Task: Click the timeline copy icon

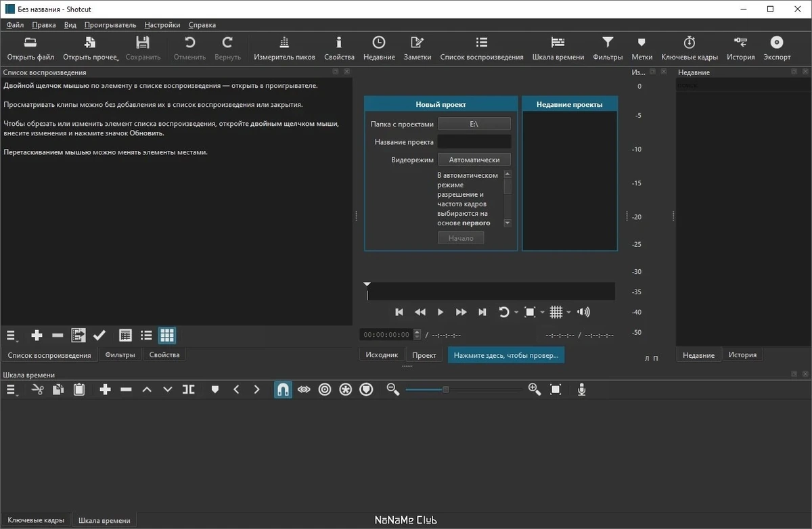Action: point(58,390)
